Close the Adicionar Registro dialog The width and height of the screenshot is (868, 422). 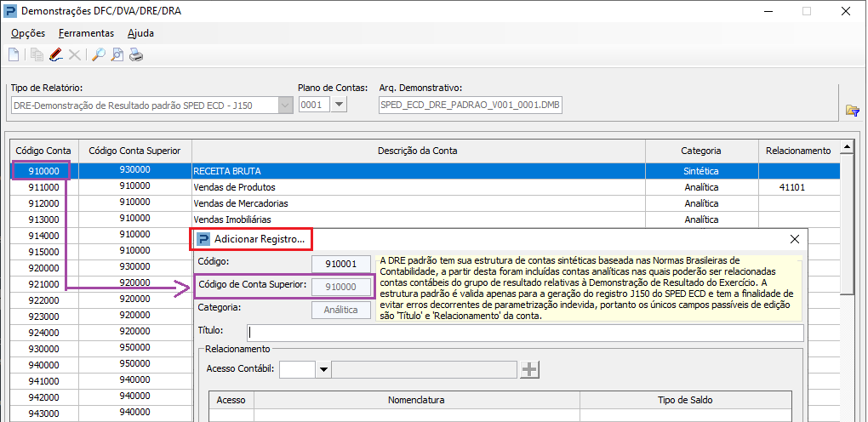(794, 239)
